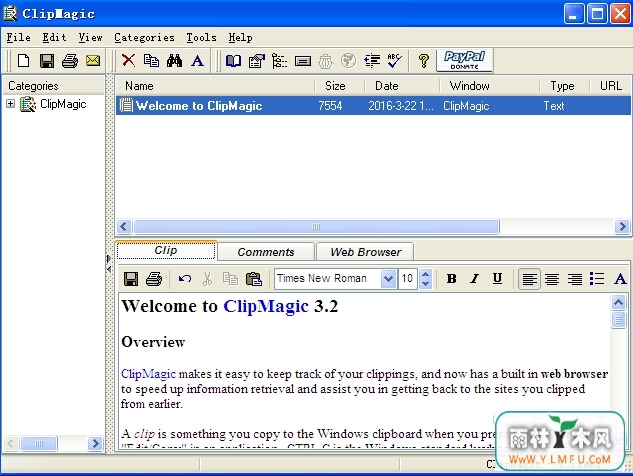Undo last edit in the clip editor
The image size is (633, 476).
[185, 279]
